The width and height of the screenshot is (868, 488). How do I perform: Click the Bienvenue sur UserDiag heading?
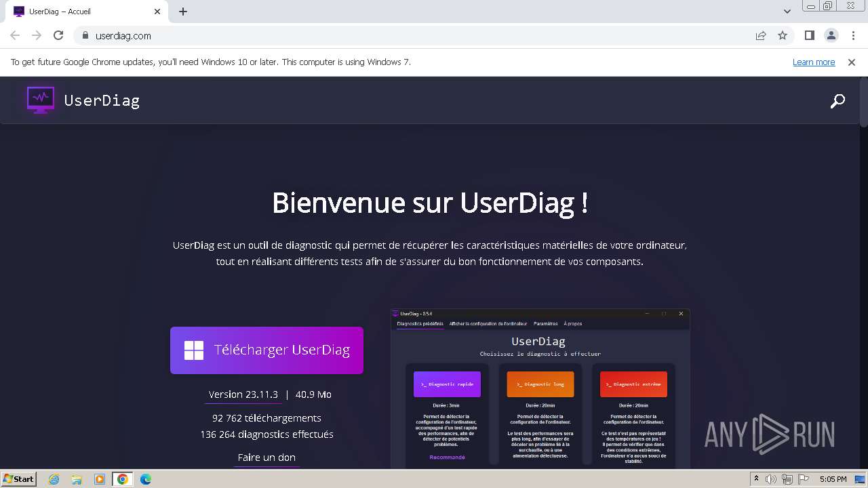point(430,203)
